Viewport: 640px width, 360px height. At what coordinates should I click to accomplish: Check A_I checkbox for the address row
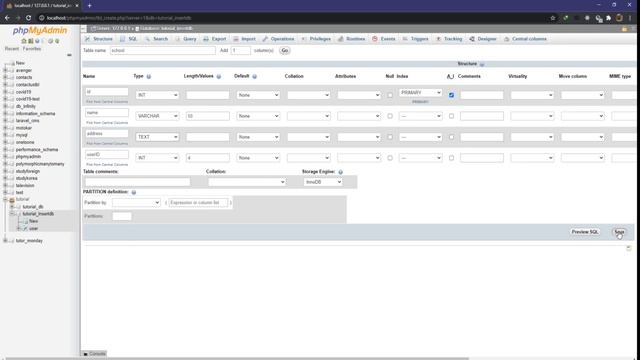click(x=451, y=137)
